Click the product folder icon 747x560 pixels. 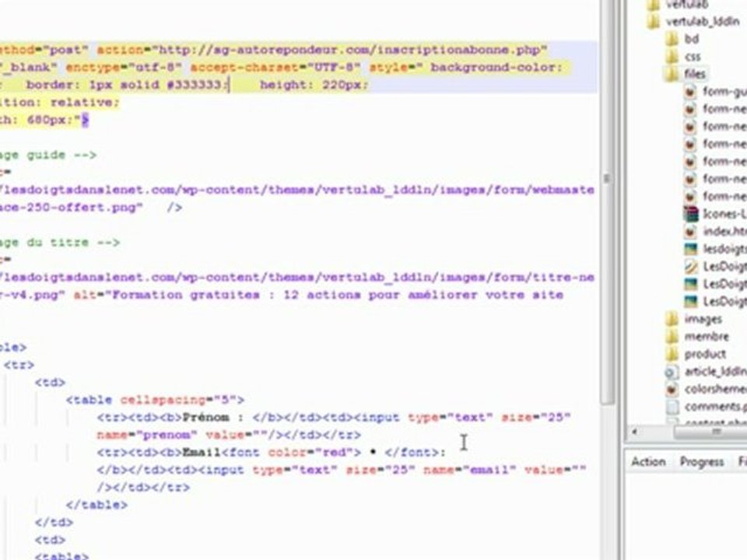[672, 354]
